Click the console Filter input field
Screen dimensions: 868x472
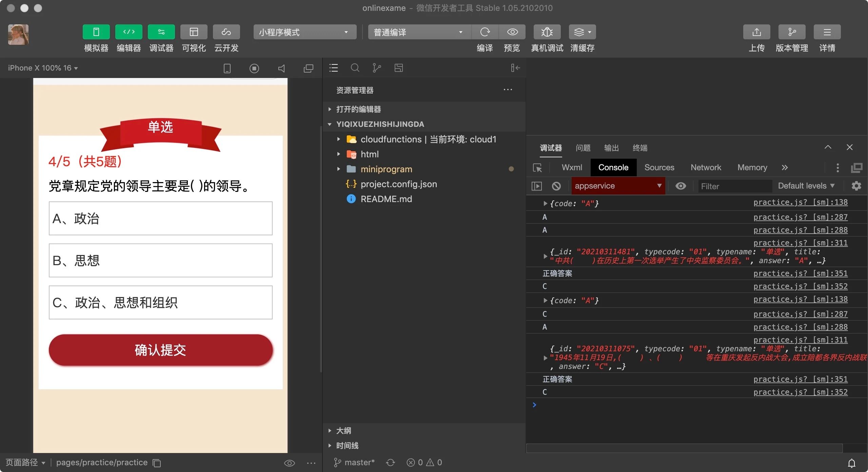click(x=734, y=186)
